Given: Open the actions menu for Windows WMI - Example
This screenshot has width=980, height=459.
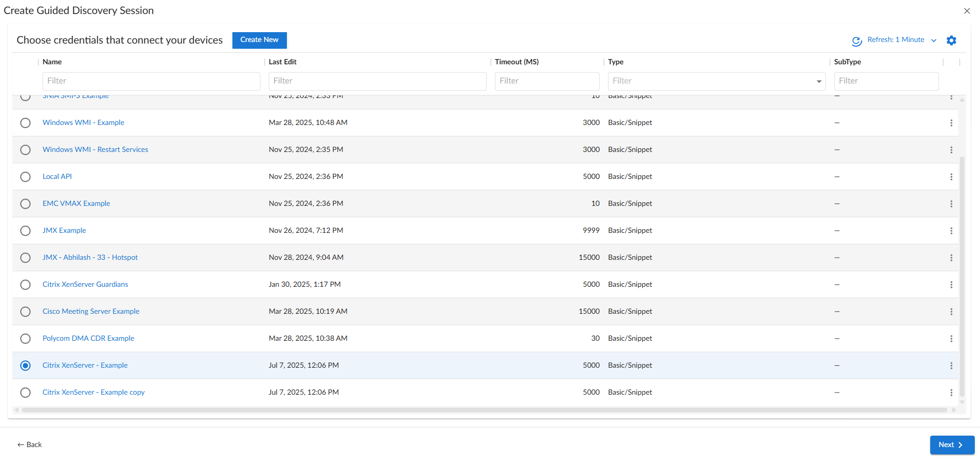Looking at the screenshot, I should (951, 123).
